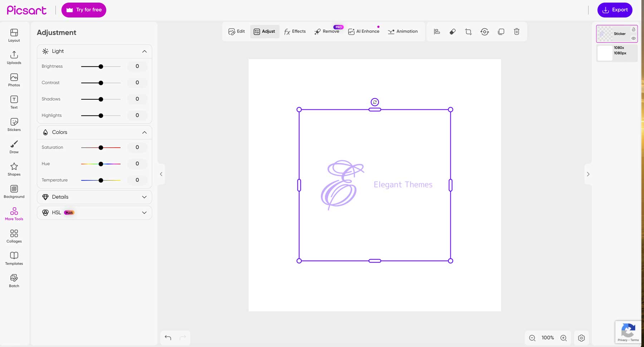Viewport: 644px width, 347px height.
Task: Select the Draw brush tool
Action: point(14,147)
